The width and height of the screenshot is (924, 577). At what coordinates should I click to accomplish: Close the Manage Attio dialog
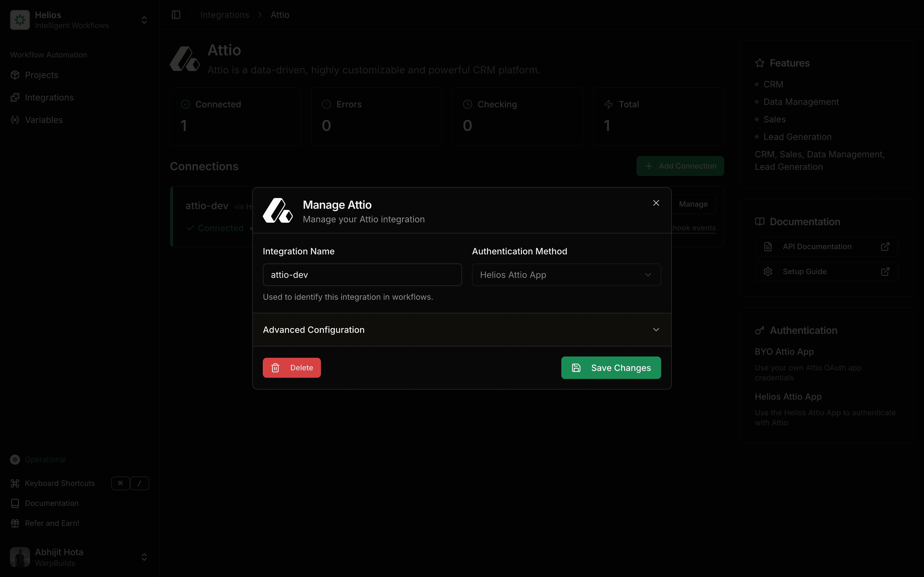coord(656,203)
